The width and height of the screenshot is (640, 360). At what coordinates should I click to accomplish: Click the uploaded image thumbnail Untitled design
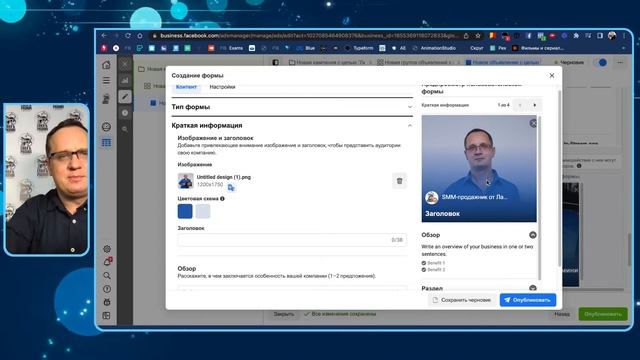pos(185,181)
